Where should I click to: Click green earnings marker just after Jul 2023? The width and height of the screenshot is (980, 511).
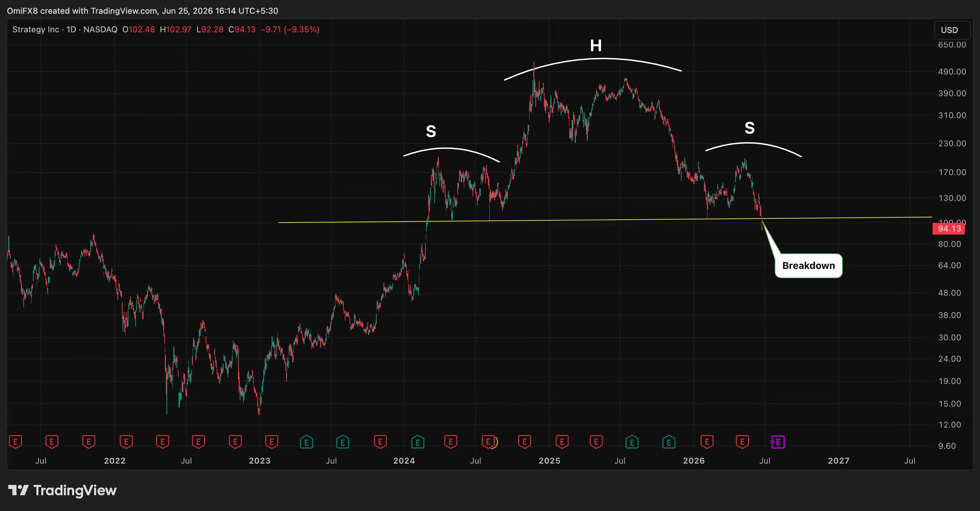point(343,442)
